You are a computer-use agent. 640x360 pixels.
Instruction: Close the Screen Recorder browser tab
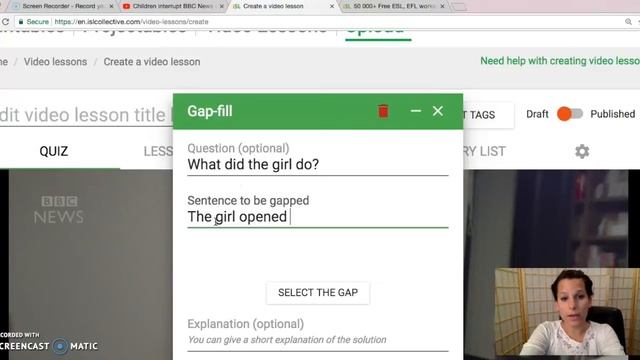[111, 6]
